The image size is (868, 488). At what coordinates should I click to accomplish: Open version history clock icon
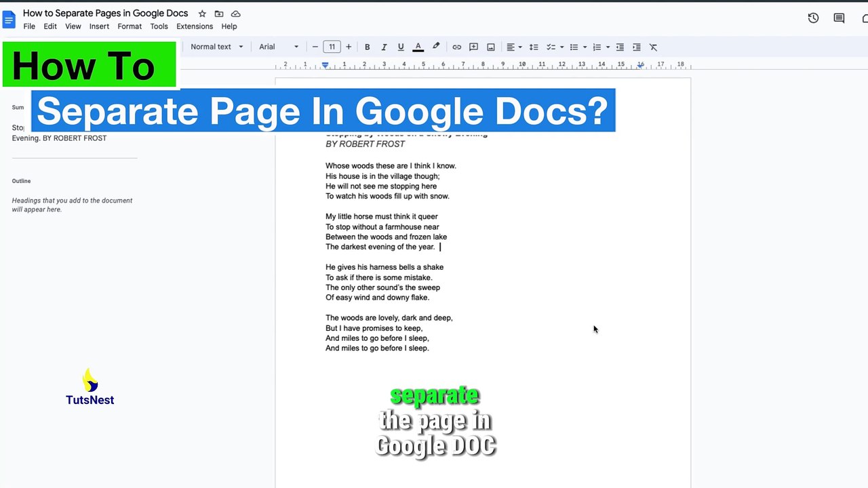point(813,18)
